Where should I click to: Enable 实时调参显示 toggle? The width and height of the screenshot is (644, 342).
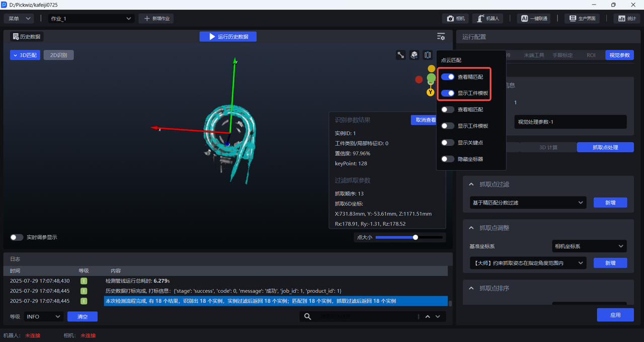[17, 237]
